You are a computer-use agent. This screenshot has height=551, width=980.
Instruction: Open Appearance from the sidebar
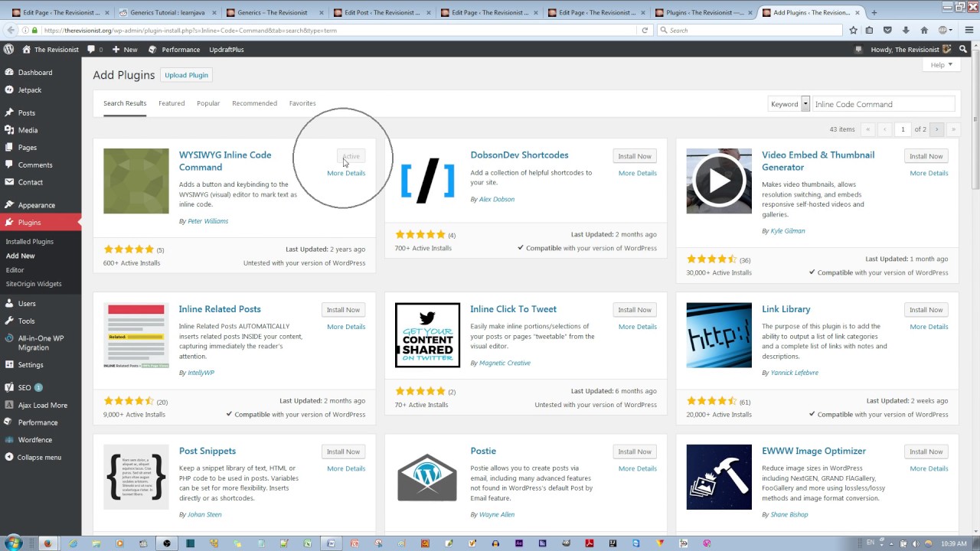pos(35,204)
